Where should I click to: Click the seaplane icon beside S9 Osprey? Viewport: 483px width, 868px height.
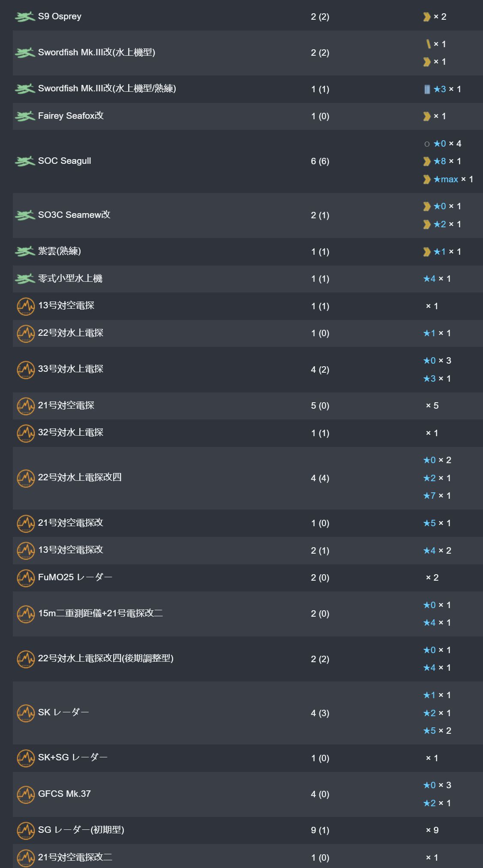pyautogui.click(x=25, y=17)
